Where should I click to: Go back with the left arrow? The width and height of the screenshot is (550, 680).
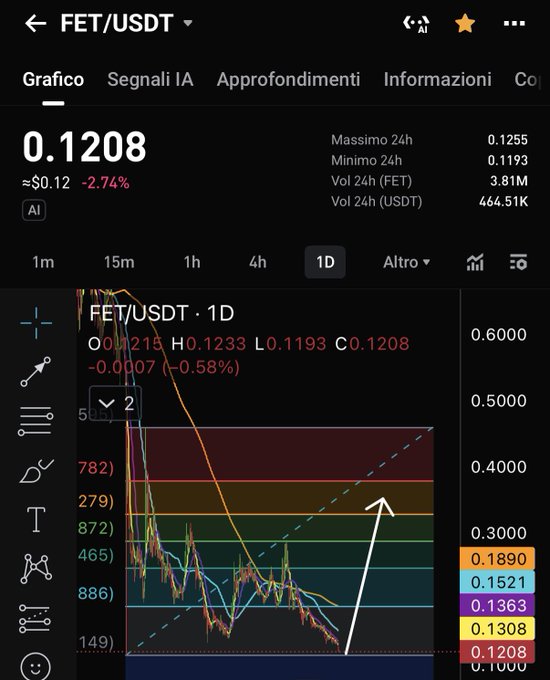(36, 23)
